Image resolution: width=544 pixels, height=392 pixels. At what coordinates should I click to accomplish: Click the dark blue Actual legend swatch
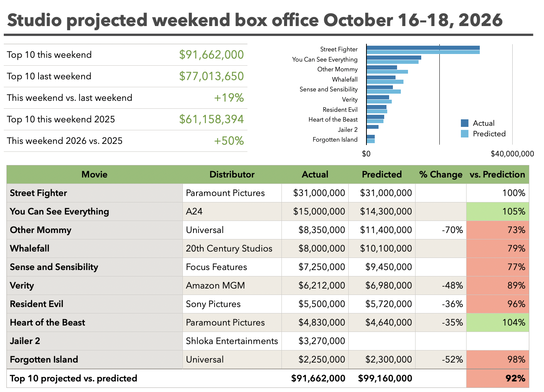pos(465,123)
